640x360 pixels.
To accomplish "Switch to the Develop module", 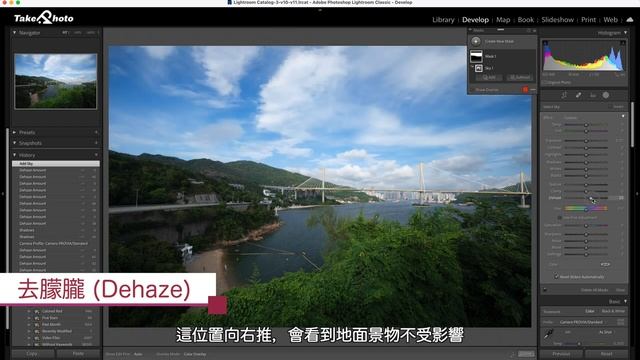I will tap(475, 20).
